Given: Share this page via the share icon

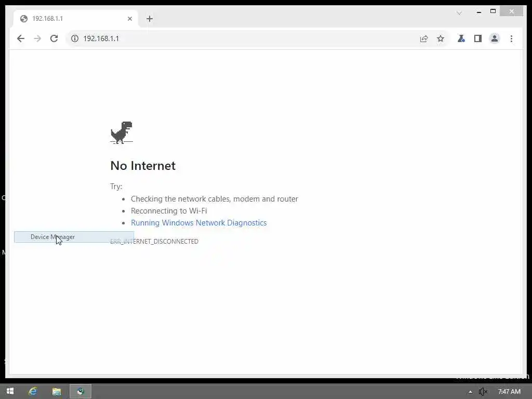Looking at the screenshot, I should click(424, 38).
